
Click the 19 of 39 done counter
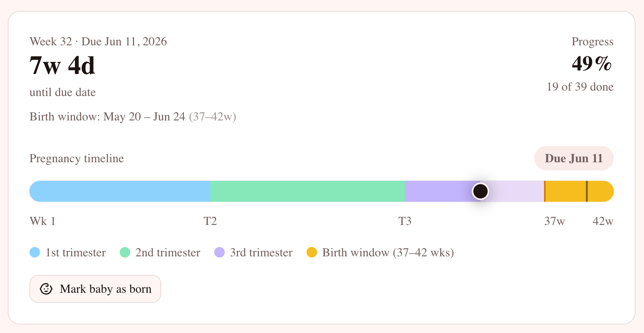579,87
